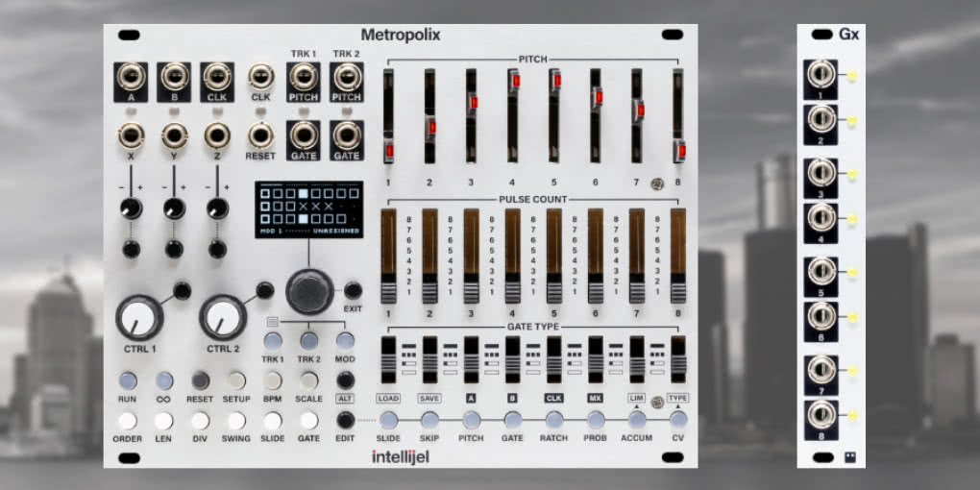The height and width of the screenshot is (490, 980).
Task: Click the stage 8 gate type slider
Action: click(678, 359)
